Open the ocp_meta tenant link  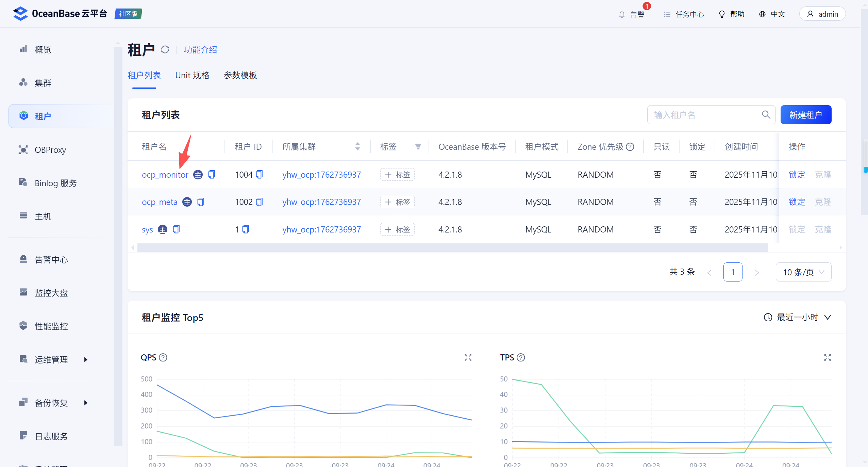pos(160,202)
